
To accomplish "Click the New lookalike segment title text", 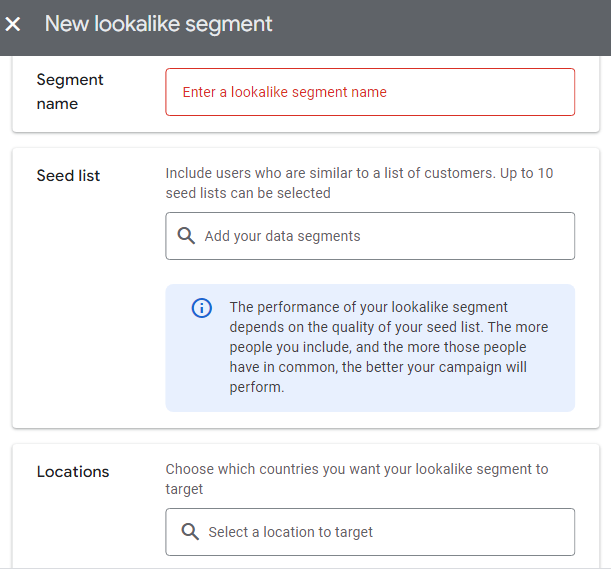I will pos(158,24).
